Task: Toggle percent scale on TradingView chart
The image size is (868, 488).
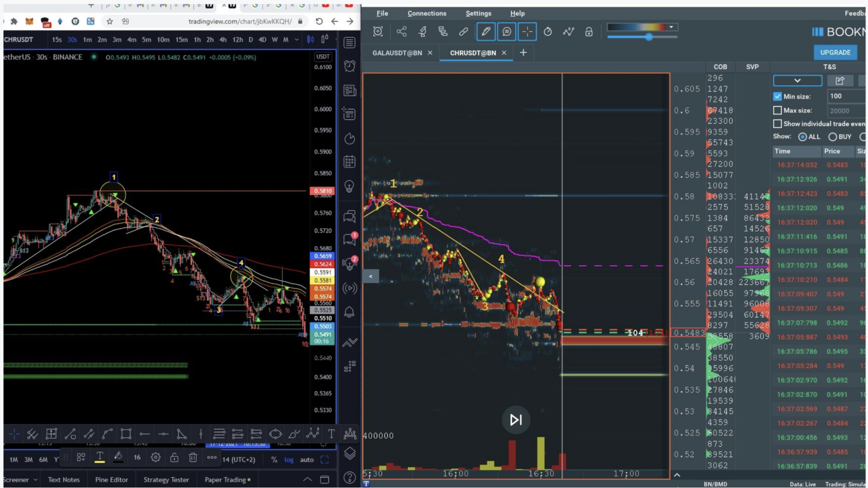Action: click(x=274, y=460)
